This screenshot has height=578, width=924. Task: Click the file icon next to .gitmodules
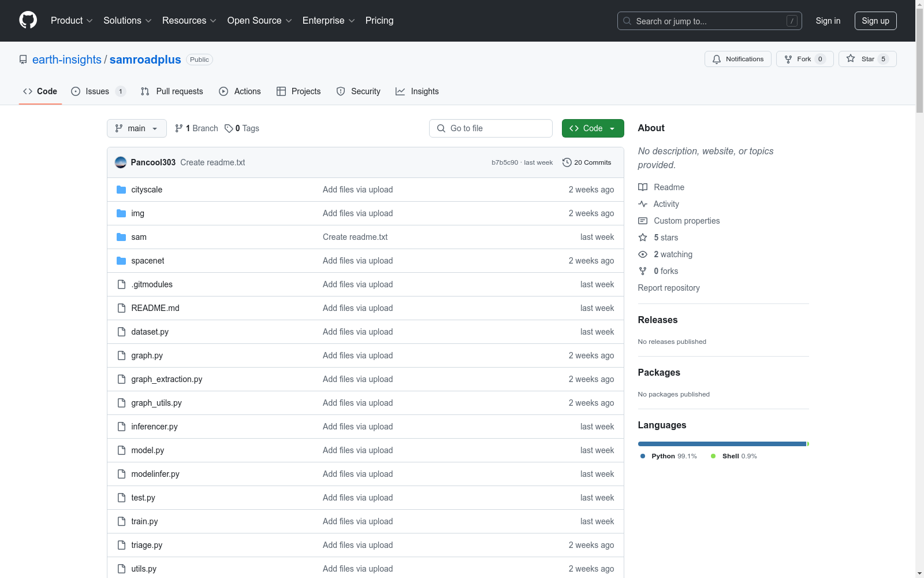[121, 284]
